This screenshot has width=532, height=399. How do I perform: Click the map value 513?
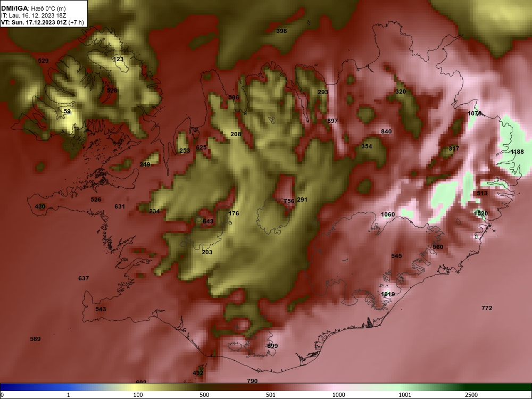coord(482,194)
